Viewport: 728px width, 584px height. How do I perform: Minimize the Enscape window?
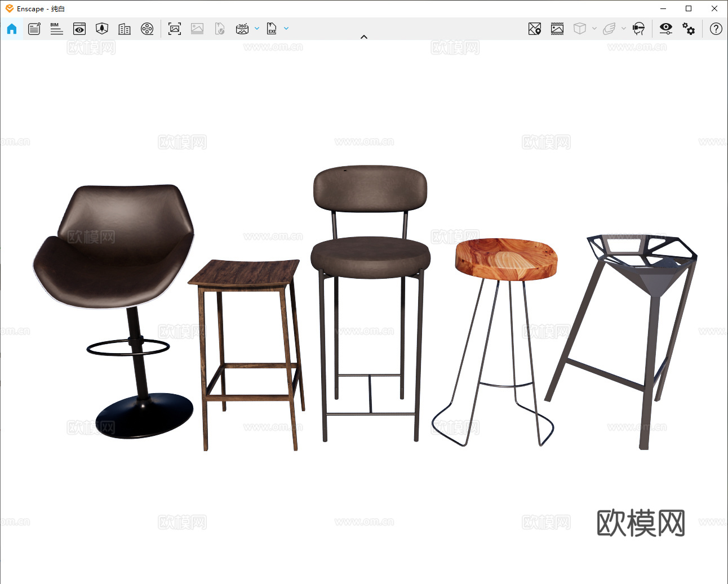[x=663, y=8]
